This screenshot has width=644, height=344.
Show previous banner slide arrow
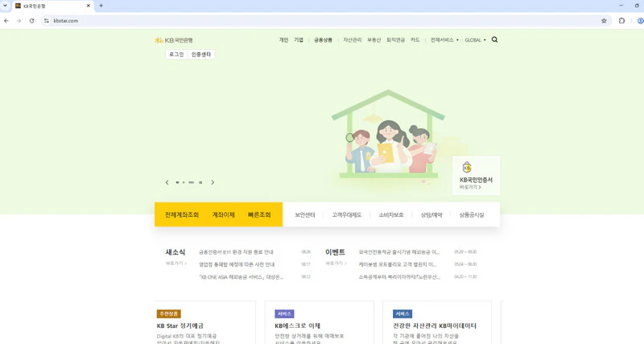click(167, 183)
